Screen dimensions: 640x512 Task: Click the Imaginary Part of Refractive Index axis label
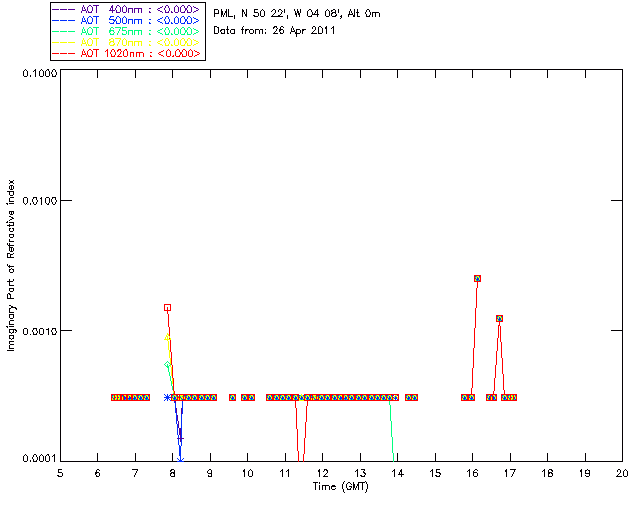(11, 265)
